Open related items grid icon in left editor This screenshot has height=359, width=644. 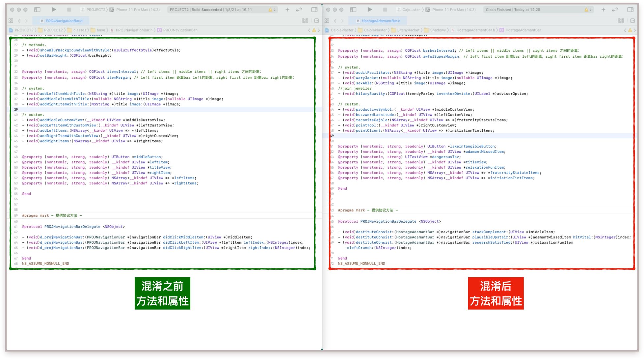(11, 21)
